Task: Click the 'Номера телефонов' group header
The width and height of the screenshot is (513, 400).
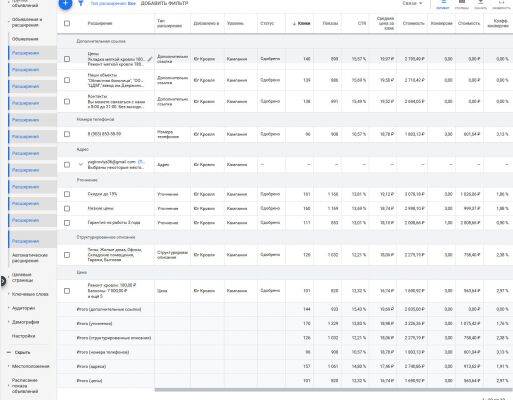Action: 95,119
